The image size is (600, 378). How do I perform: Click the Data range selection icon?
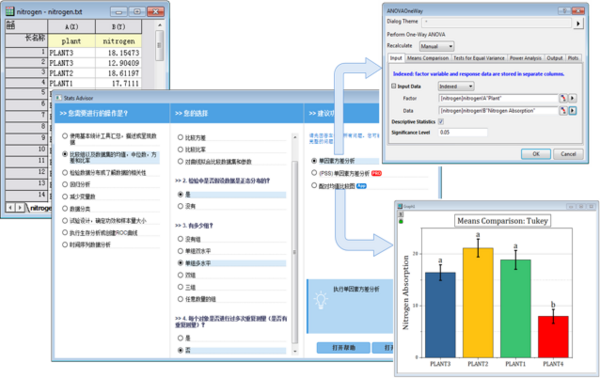(x=563, y=111)
